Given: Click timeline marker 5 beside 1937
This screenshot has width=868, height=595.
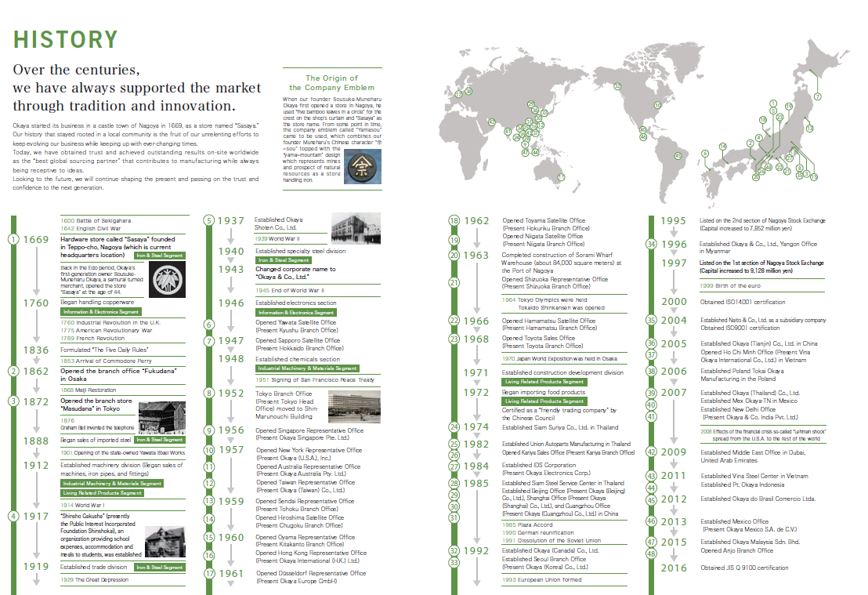Looking at the screenshot, I should [x=208, y=220].
